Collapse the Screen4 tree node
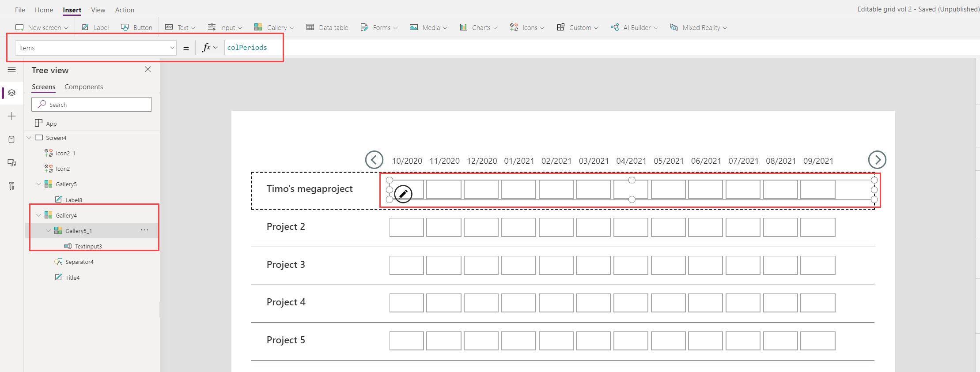 tap(29, 138)
